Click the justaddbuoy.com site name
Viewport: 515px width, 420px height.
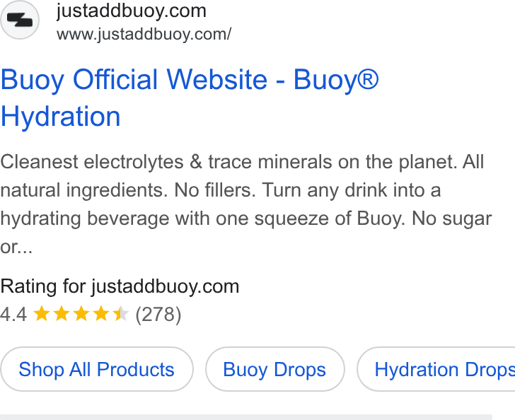(x=132, y=11)
